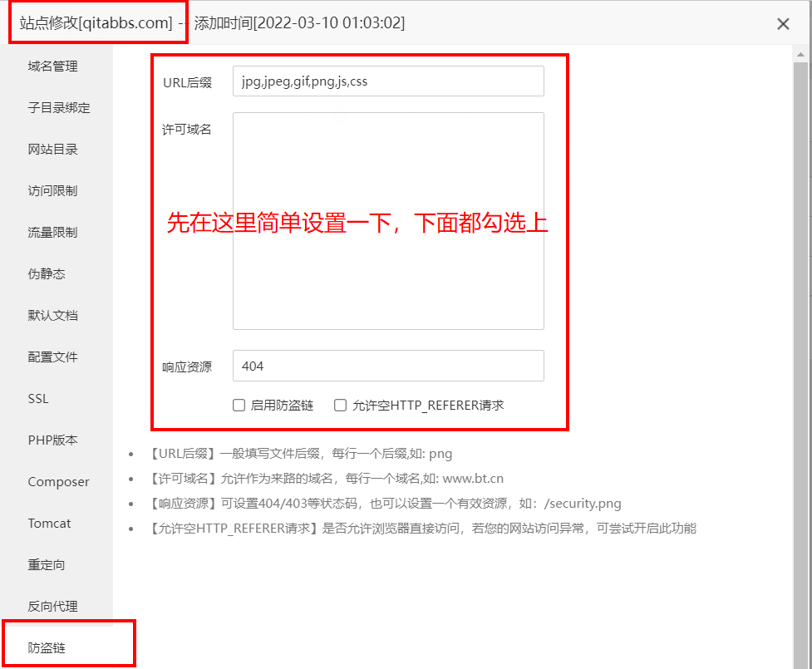812x669 pixels.
Task: Close the site modification dialog
Action: click(783, 24)
